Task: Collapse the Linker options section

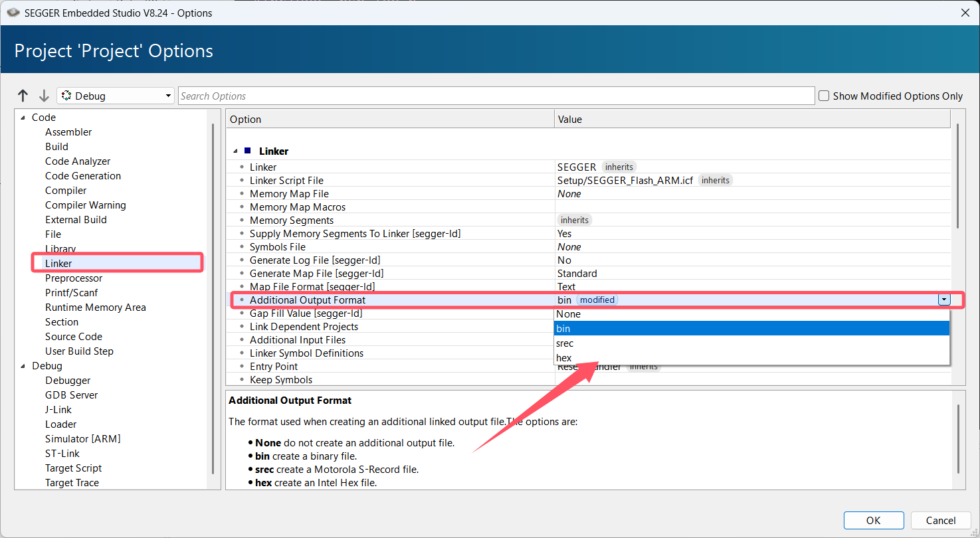Action: tap(236, 151)
